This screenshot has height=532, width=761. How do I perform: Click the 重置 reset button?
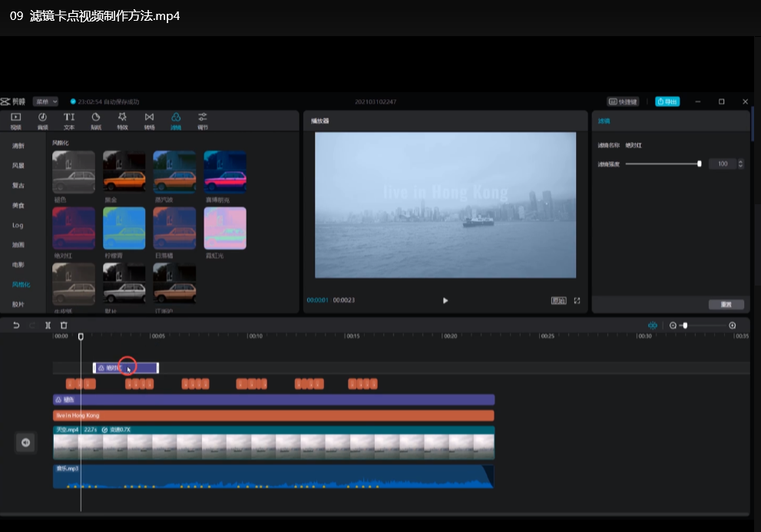point(726,304)
